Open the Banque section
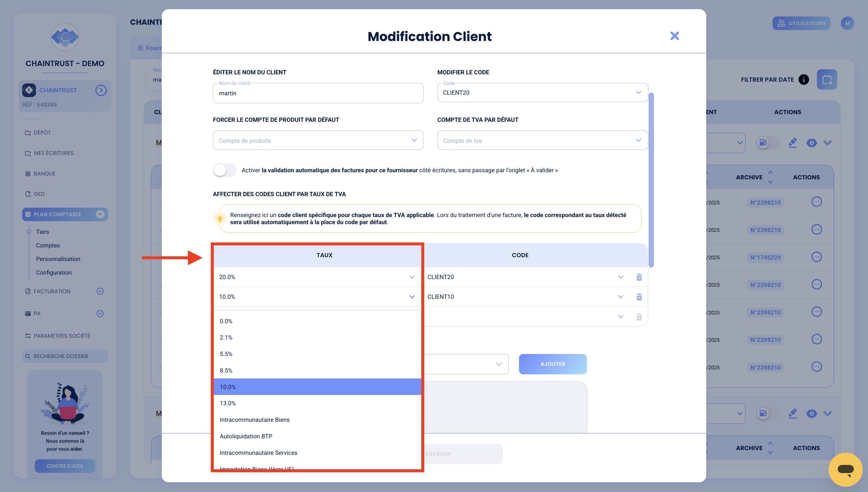This screenshot has width=868, height=492. [44, 173]
